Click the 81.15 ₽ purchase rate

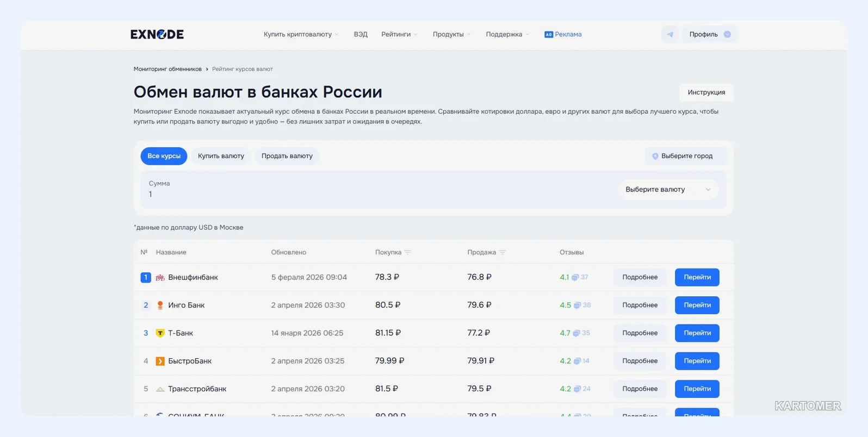pyautogui.click(x=388, y=333)
